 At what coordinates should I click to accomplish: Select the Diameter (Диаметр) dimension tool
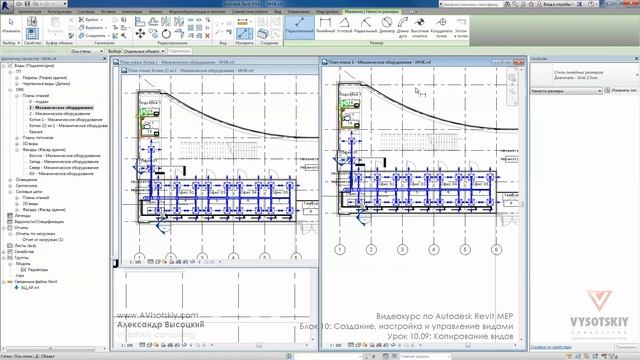387,25
